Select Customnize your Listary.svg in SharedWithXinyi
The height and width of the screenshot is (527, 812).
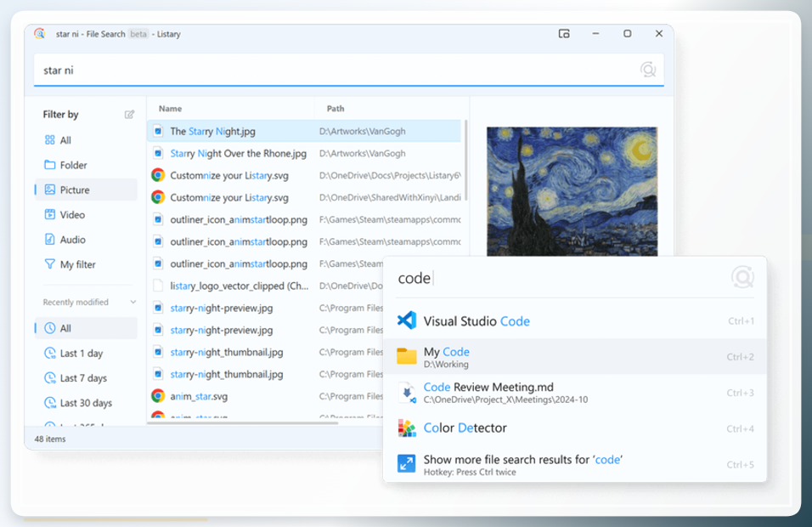tap(304, 197)
